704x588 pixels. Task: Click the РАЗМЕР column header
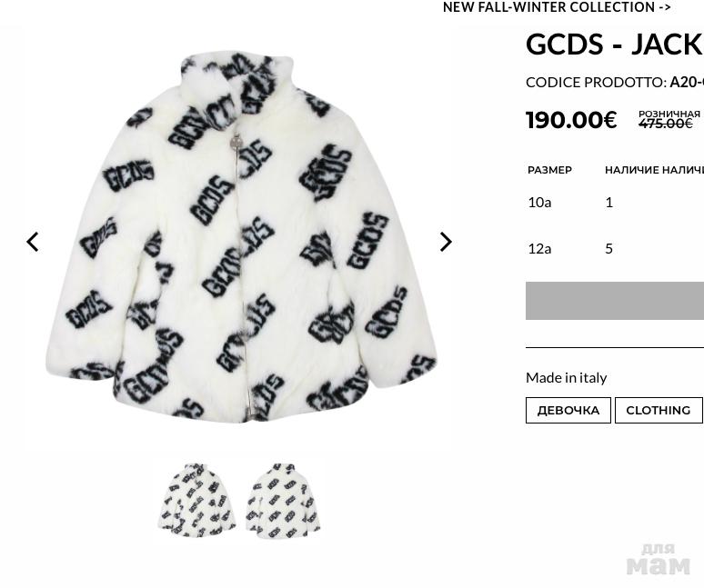pos(549,170)
